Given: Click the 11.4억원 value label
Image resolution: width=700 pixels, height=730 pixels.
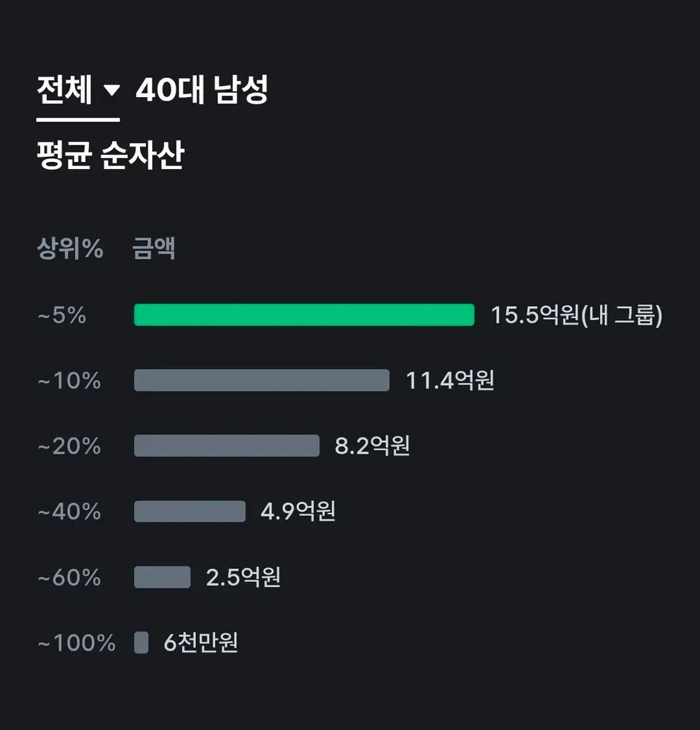Looking at the screenshot, I should point(450,380).
